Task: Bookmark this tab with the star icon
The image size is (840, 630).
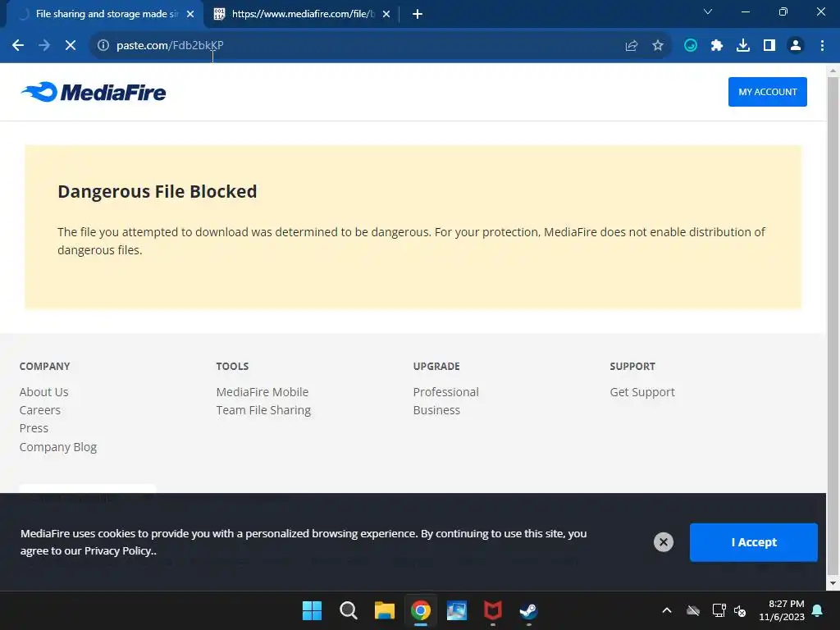Action: point(658,46)
